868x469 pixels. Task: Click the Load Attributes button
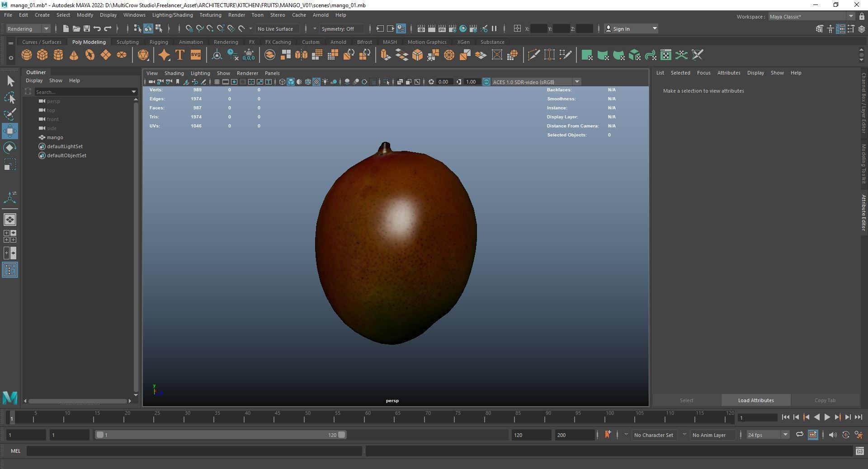755,400
